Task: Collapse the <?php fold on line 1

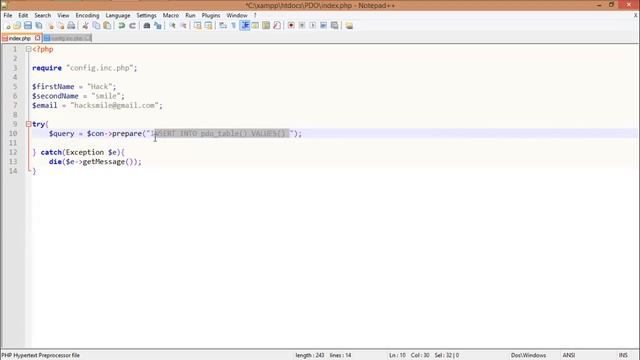Action: (x=29, y=49)
